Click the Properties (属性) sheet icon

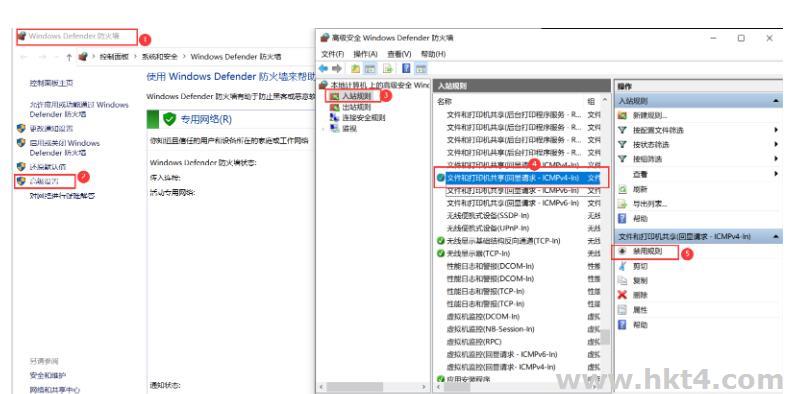coord(623,309)
